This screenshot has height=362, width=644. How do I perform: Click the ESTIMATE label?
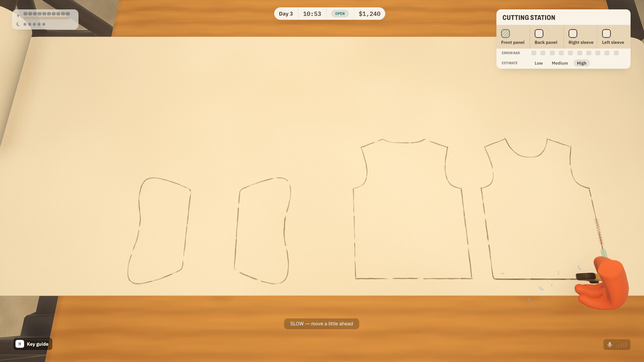click(509, 63)
